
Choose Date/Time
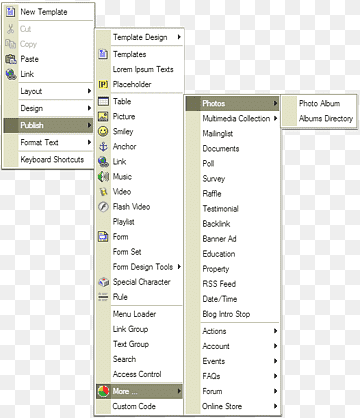(x=232, y=299)
